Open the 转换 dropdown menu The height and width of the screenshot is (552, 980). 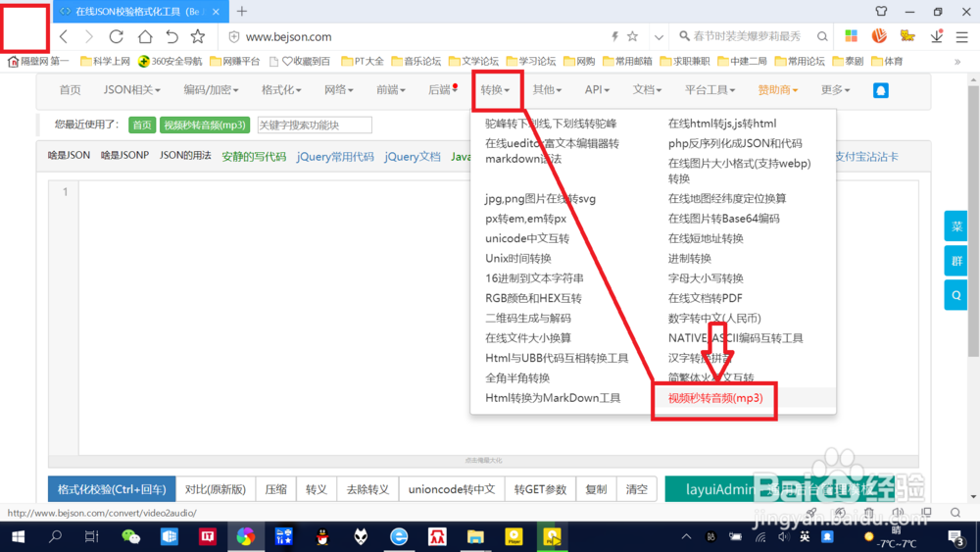(495, 90)
